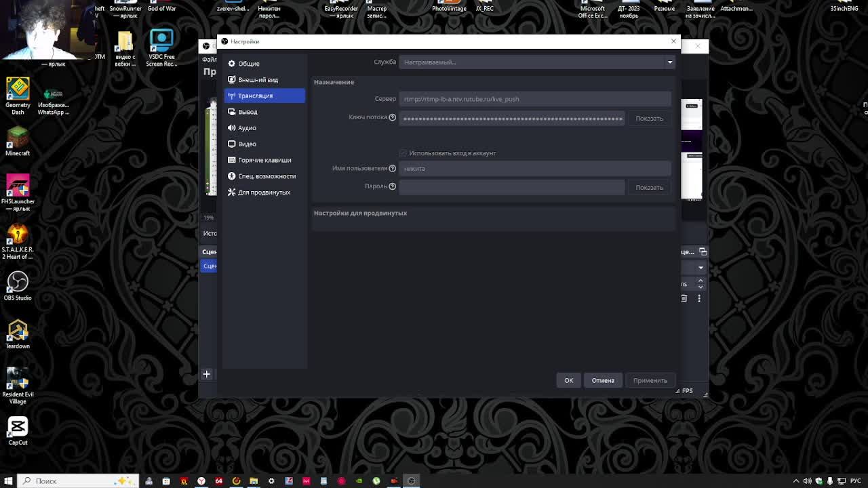Click the Сервер URL input field
Screen dimensions: 868x488
[x=535, y=99]
